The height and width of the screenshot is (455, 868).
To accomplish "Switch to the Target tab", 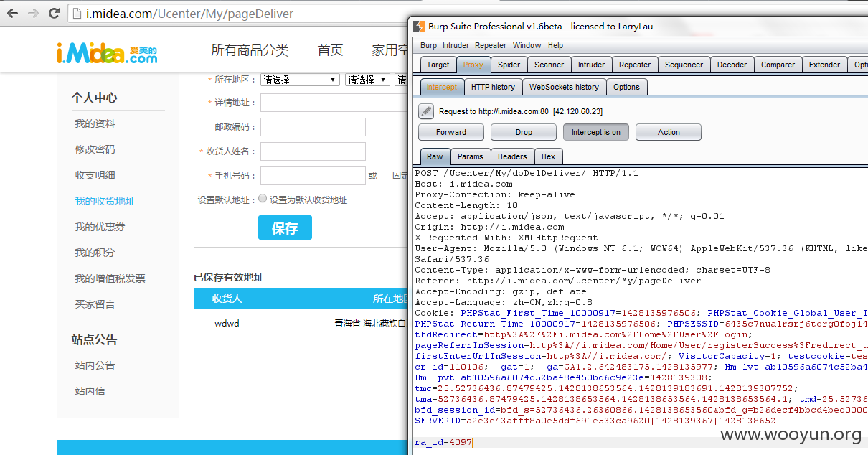I will (x=438, y=65).
